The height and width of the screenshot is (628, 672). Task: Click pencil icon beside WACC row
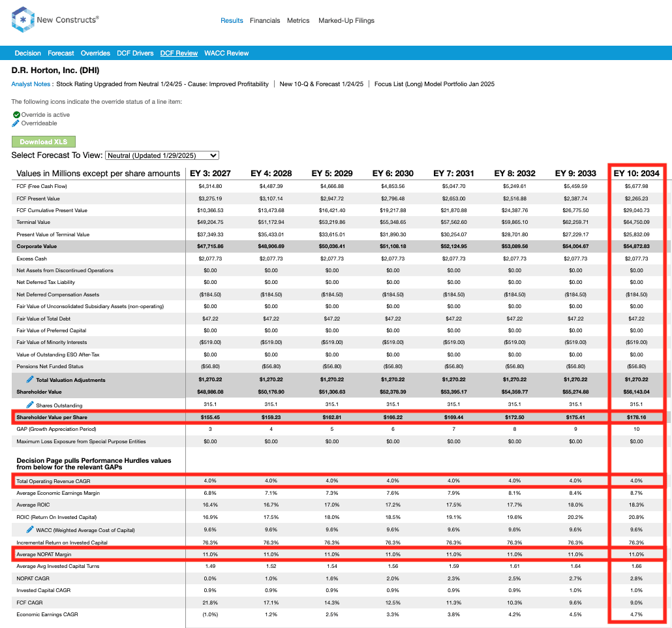pos(30,529)
